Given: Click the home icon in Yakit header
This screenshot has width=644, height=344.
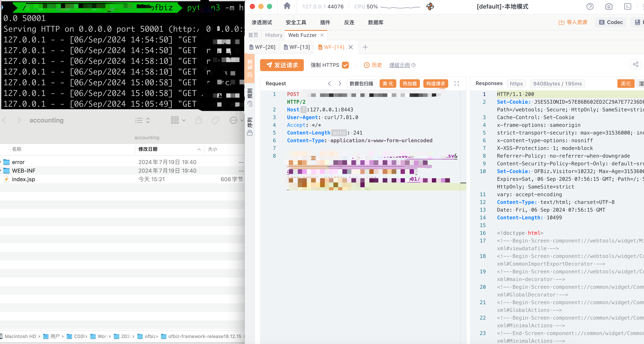Looking at the screenshot, I should [287, 6].
